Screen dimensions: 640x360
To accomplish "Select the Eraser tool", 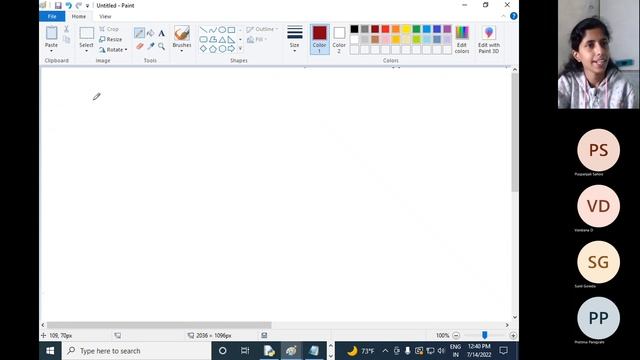I will (x=140, y=46).
